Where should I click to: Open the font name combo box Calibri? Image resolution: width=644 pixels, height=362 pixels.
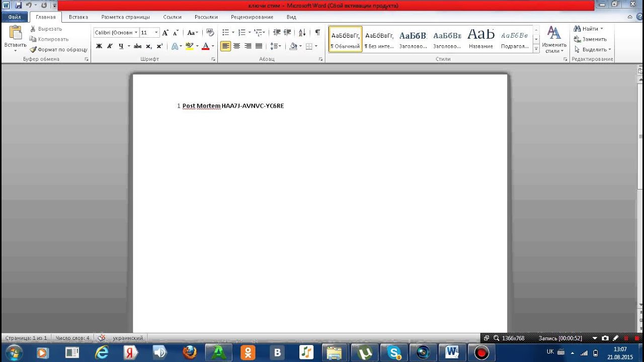coord(116,32)
